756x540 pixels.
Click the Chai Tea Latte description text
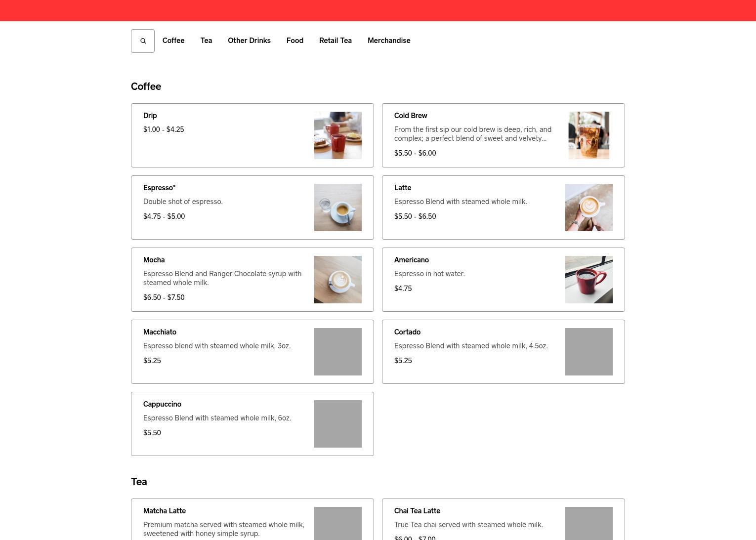pyautogui.click(x=468, y=525)
